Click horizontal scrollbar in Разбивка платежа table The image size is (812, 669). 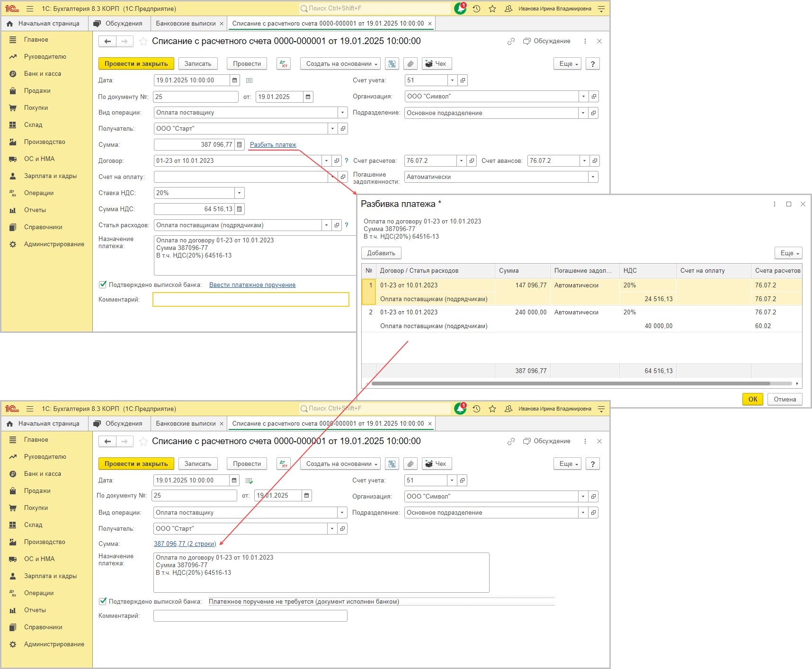571,384
